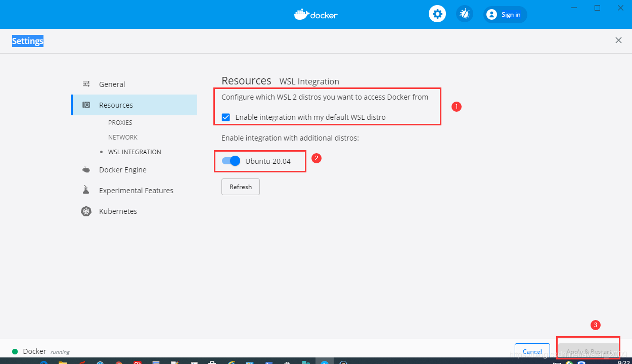Click the green Docker running status dot
This screenshot has height=364, width=632.
(x=15, y=351)
